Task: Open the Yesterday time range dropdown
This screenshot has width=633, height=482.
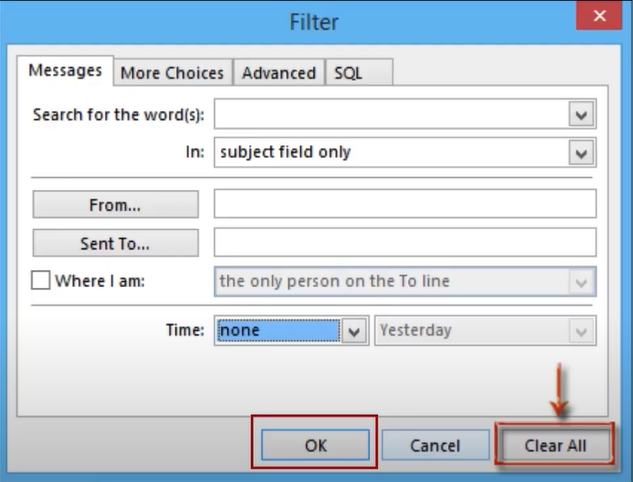Action: 485,331
